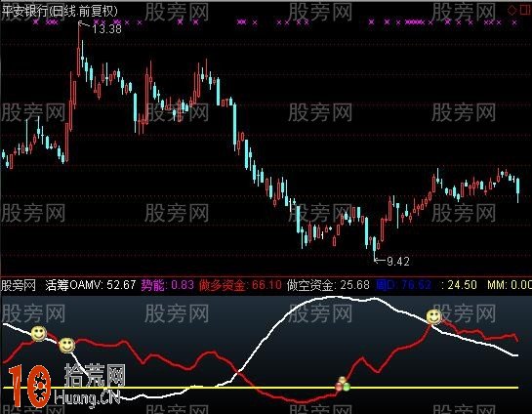This screenshot has height=414, width=532.
Task: Click the 9.42 low price label
Action: pyautogui.click(x=398, y=262)
